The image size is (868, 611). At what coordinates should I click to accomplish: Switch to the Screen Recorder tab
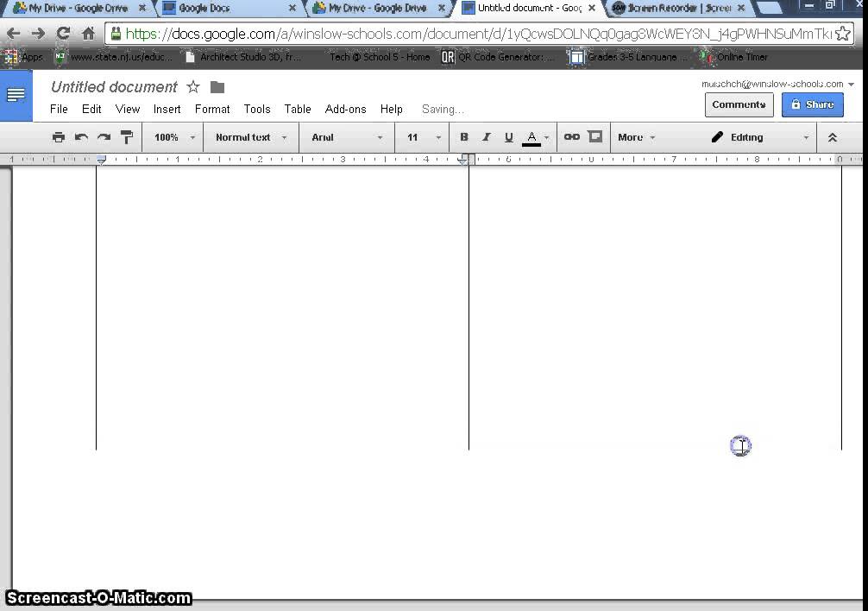pyautogui.click(x=679, y=9)
